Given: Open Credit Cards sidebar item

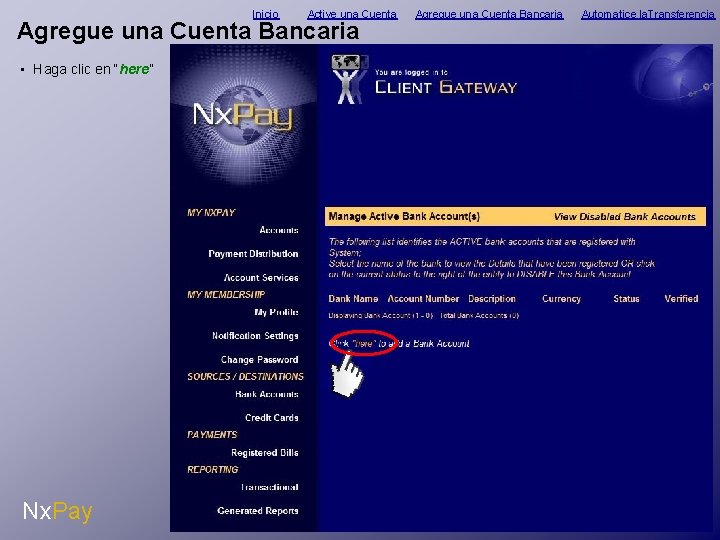Looking at the screenshot, I should [x=272, y=418].
